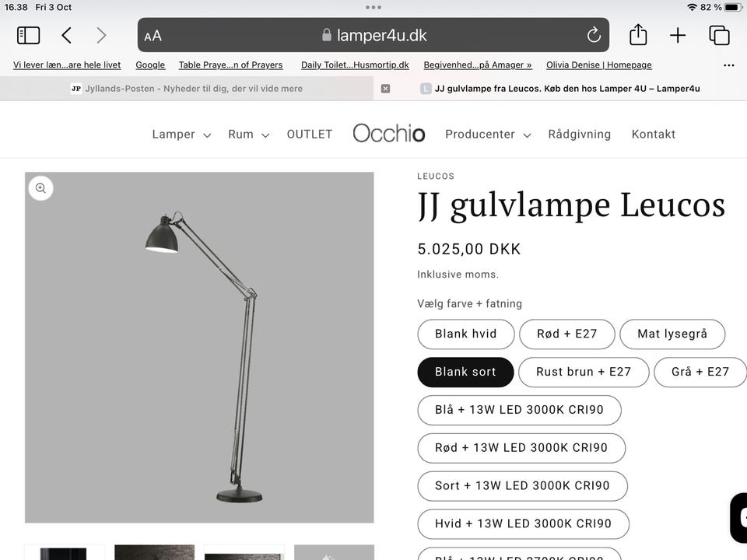The image size is (747, 560).
Task: Expand the Rum dropdown
Action: (x=249, y=135)
